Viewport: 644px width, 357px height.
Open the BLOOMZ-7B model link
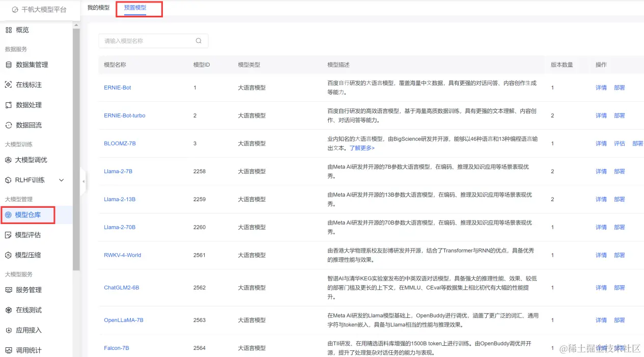120,144
